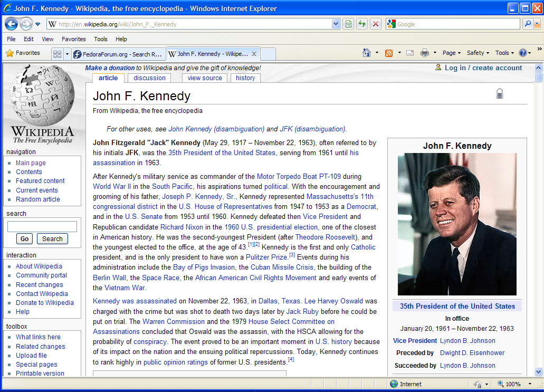The width and height of the screenshot is (544, 392).
Task: Click the Dwight D. Eisenhower link
Action: tap(472, 353)
